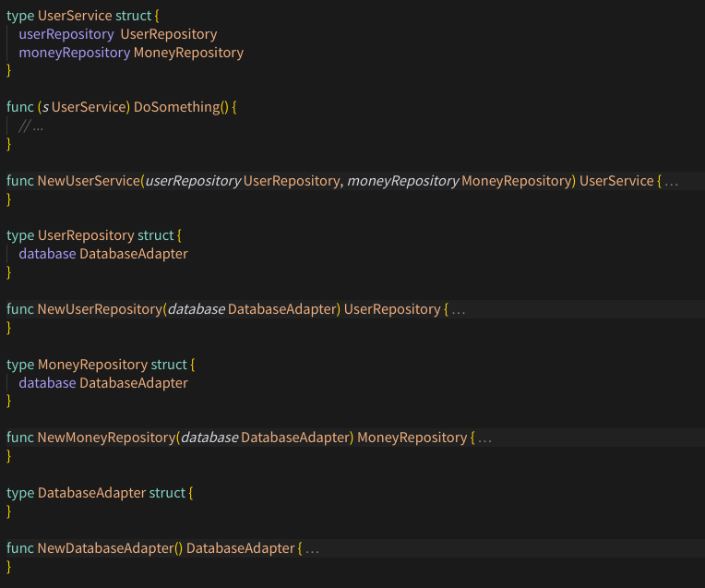Click the DatabaseAdapter struct type name declaration

[91, 493]
